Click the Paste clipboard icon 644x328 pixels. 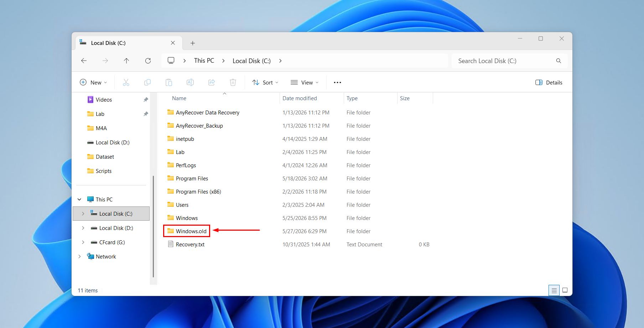click(169, 82)
